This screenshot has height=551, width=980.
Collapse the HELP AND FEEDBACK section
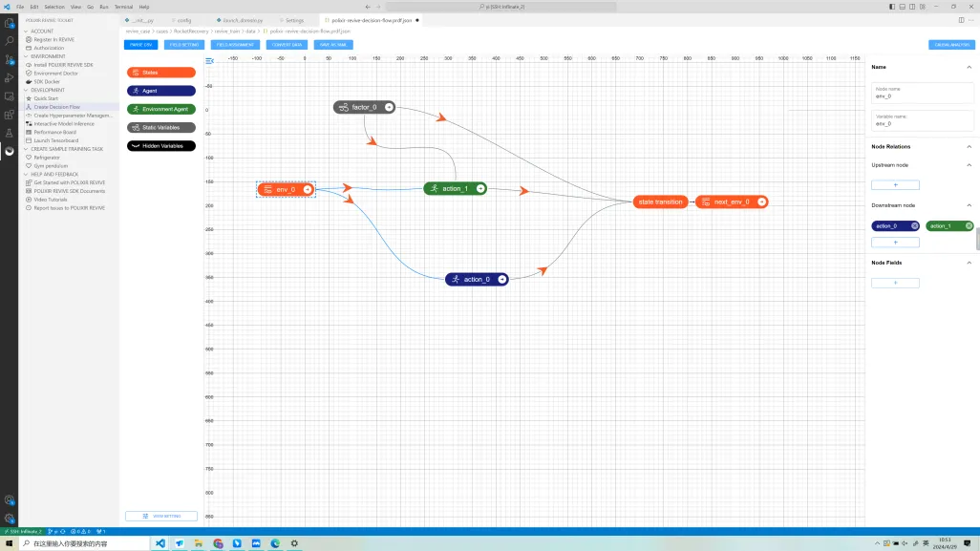[26, 175]
